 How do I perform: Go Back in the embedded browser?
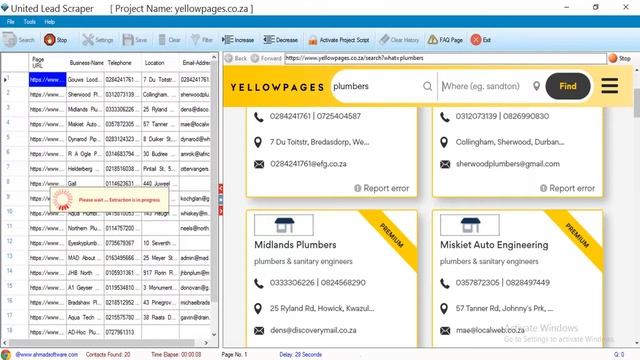(236, 58)
